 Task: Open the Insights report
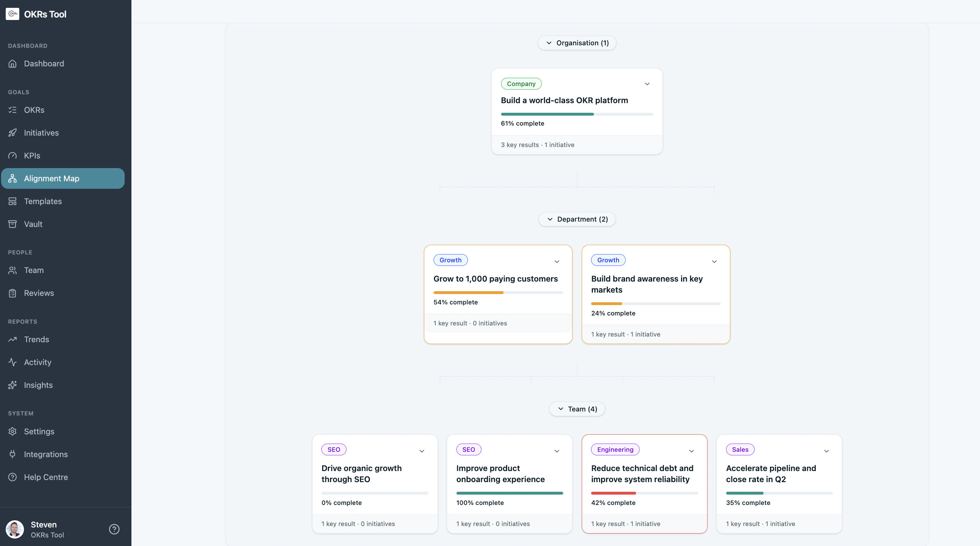coord(38,385)
